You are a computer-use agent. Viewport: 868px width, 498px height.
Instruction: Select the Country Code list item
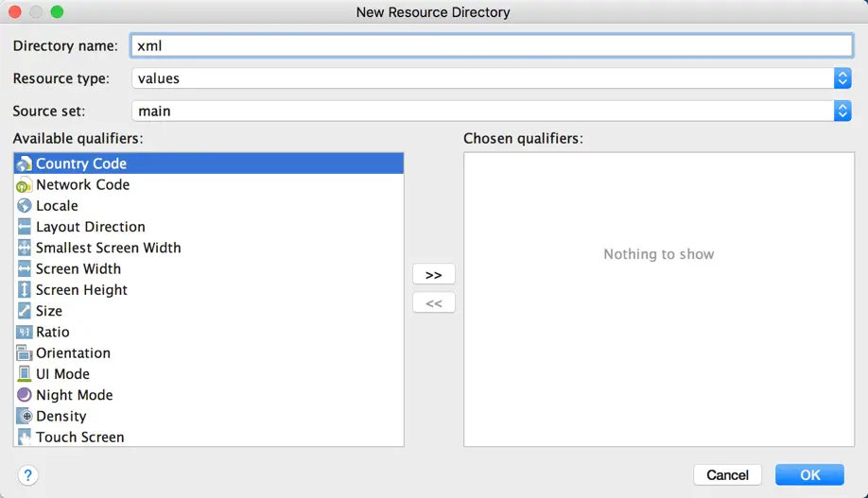[209, 163]
